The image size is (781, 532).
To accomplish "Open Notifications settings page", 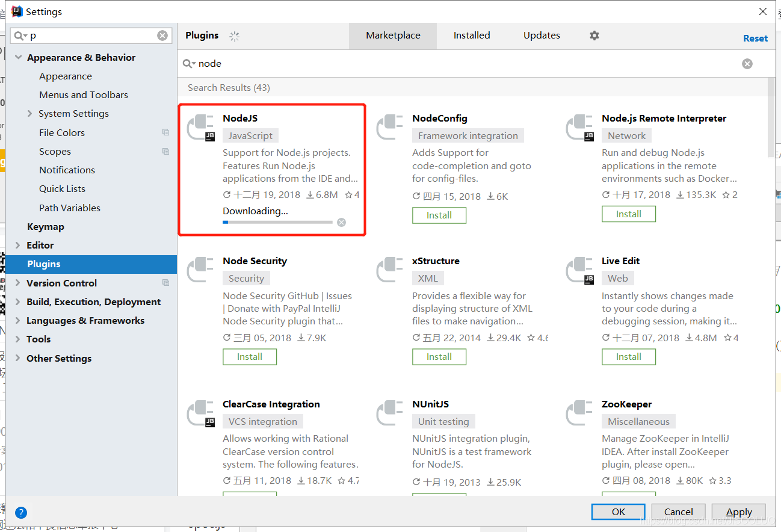I will tap(67, 170).
